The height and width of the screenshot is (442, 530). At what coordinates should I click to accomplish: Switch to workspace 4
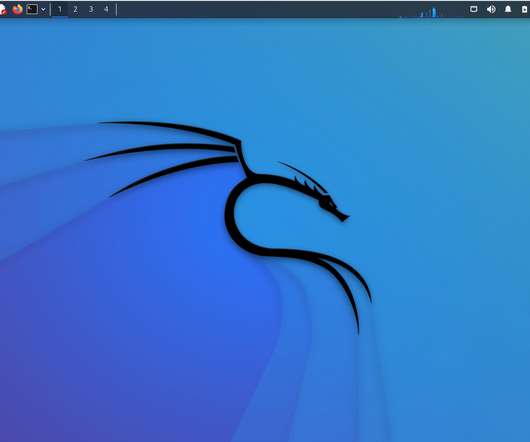tap(106, 9)
